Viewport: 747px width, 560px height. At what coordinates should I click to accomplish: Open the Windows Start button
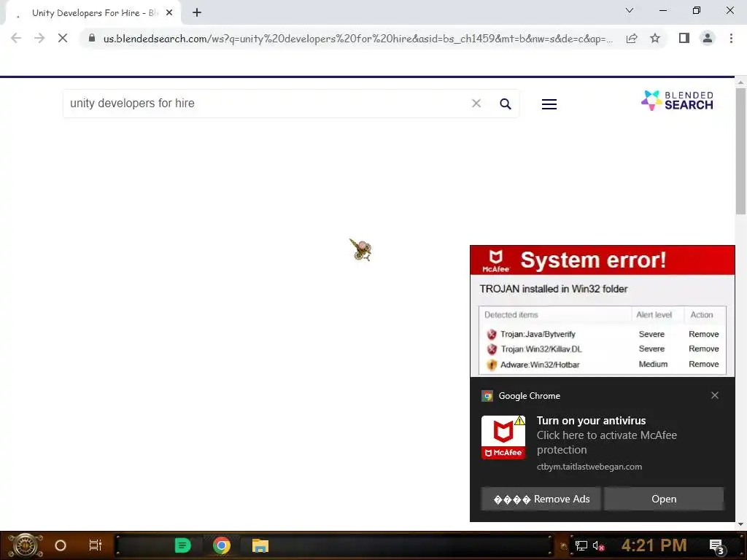26,545
